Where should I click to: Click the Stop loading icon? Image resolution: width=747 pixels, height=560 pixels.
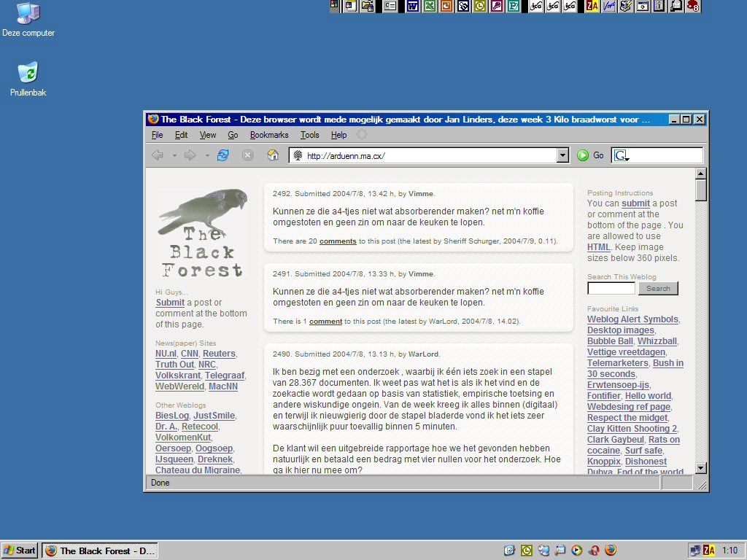[248, 155]
